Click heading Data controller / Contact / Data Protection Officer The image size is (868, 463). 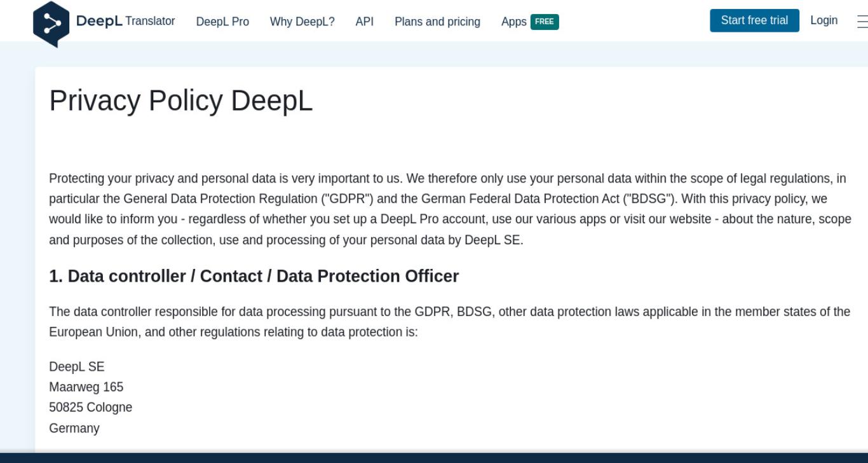[254, 276]
